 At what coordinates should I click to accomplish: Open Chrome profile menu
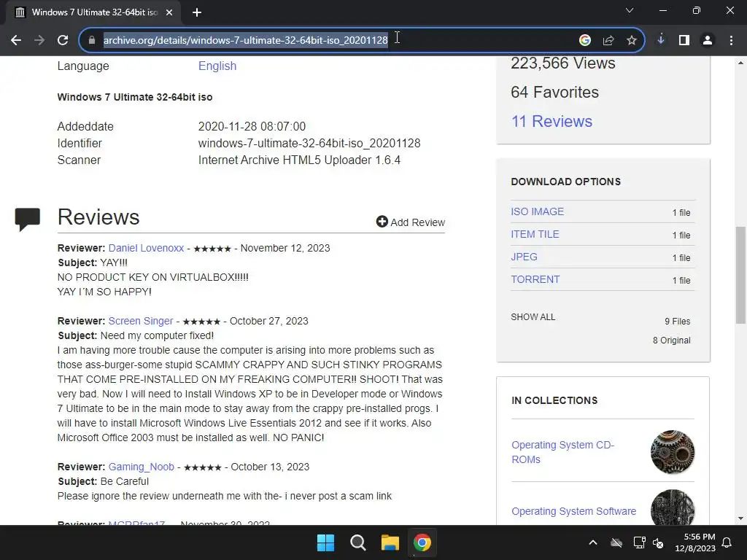[x=708, y=40]
